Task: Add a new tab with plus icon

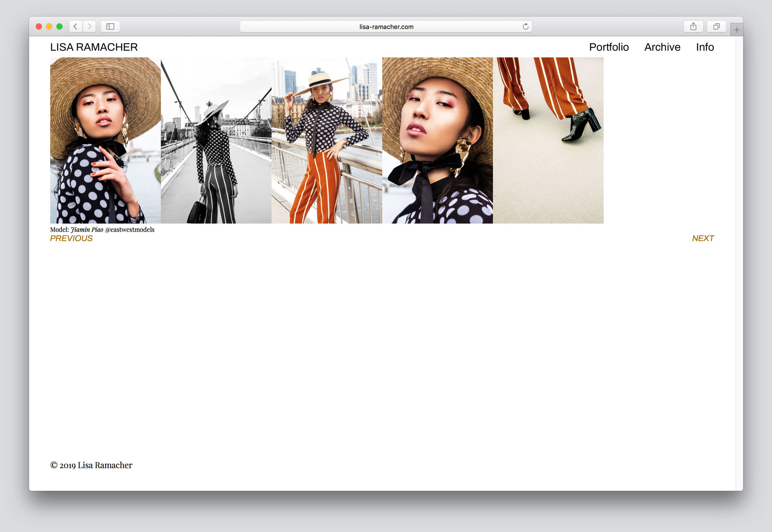Action: (x=736, y=30)
